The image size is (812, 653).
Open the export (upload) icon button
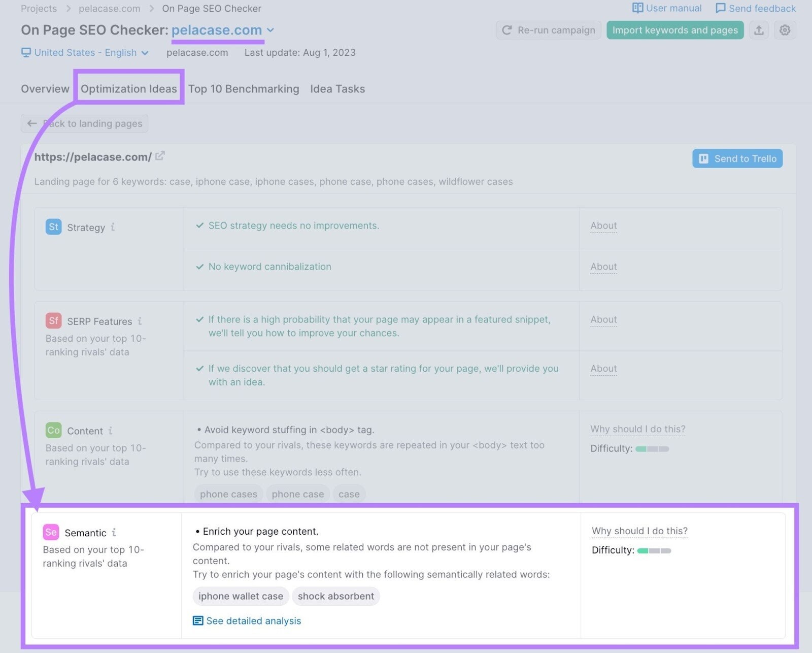click(x=759, y=30)
